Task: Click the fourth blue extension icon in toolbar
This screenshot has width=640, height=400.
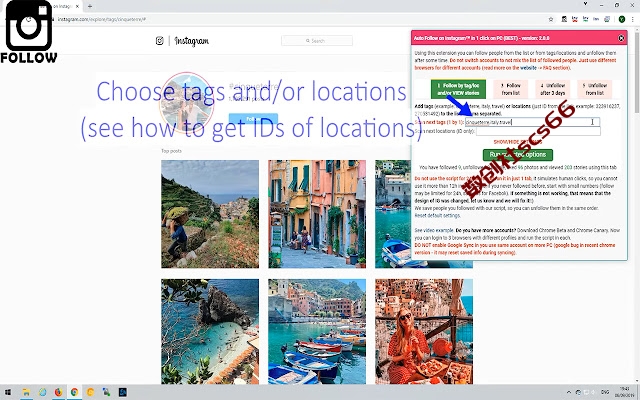Action: tap(596, 19)
